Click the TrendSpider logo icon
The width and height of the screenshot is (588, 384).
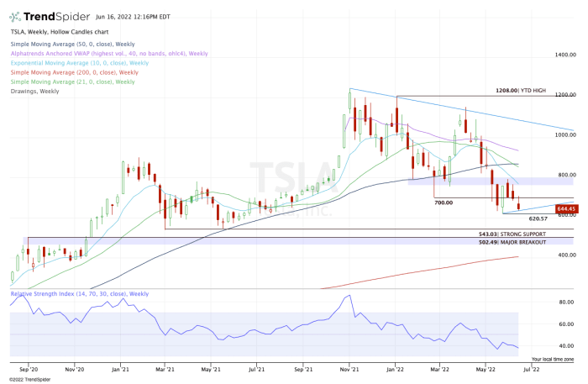click(x=15, y=17)
